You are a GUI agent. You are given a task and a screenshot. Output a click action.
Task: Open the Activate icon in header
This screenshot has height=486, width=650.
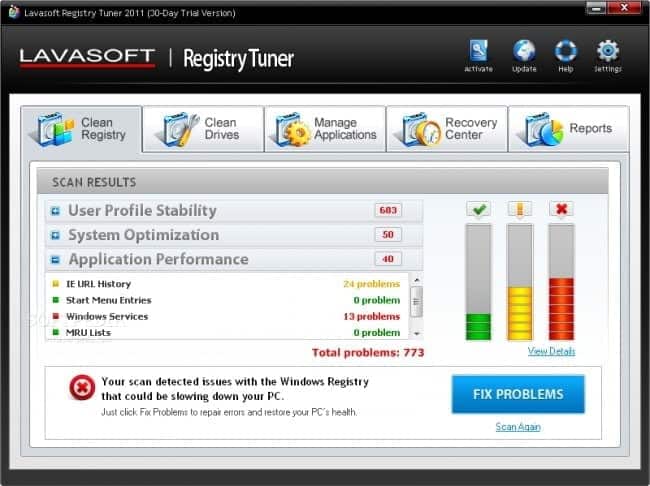pyautogui.click(x=478, y=51)
